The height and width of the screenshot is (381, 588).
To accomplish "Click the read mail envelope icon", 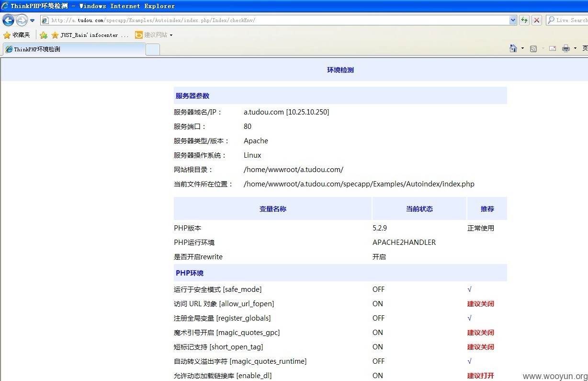I will [553, 48].
